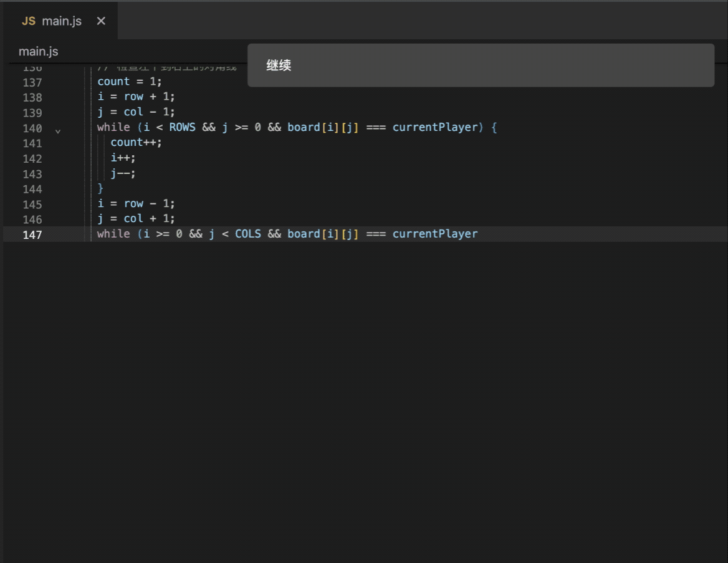The height and width of the screenshot is (563, 728).
Task: Click line number 139 in gutter
Action: point(32,113)
